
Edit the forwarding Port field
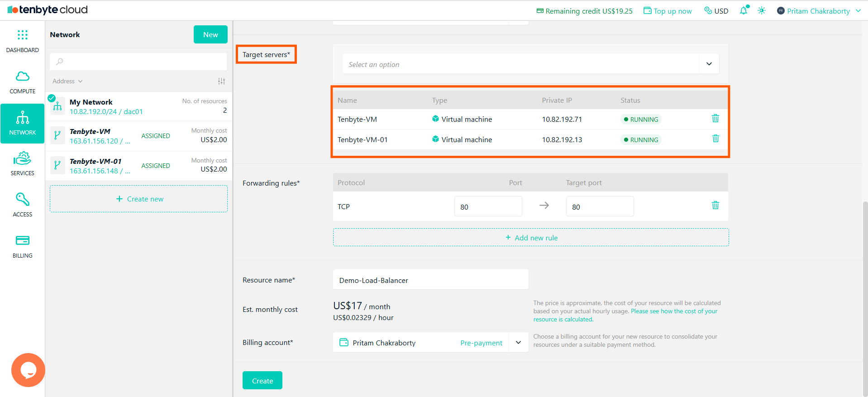click(488, 206)
